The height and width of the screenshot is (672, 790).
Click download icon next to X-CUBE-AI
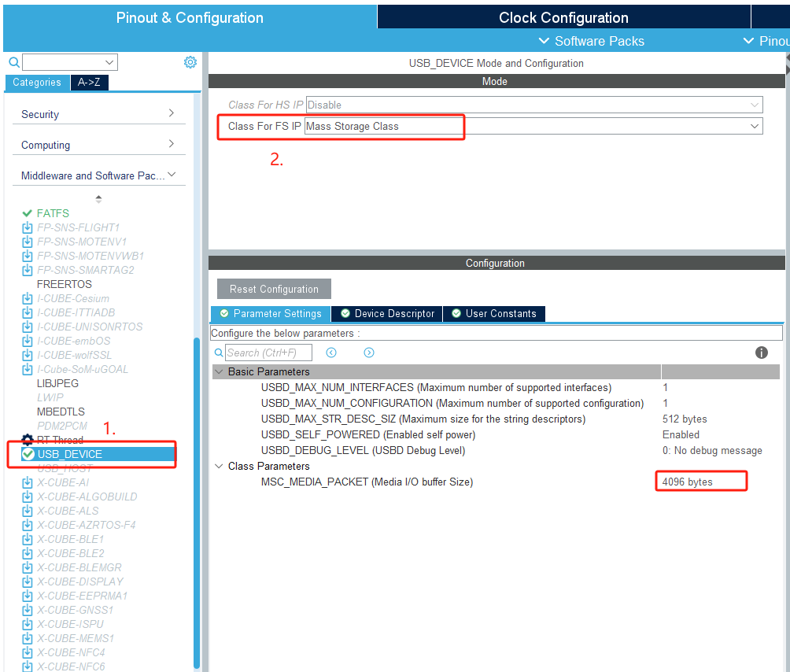pyautogui.click(x=28, y=482)
